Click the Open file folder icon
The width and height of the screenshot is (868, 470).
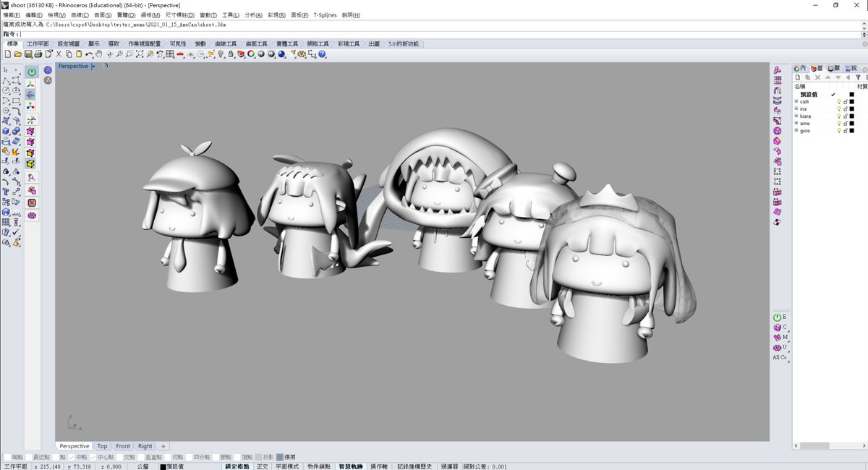tap(18, 54)
